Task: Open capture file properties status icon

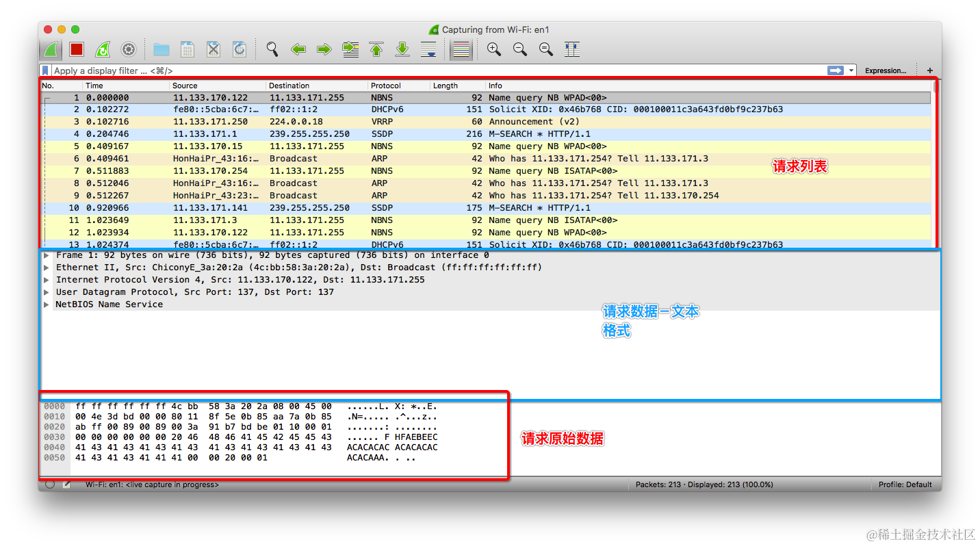Action: click(x=67, y=484)
